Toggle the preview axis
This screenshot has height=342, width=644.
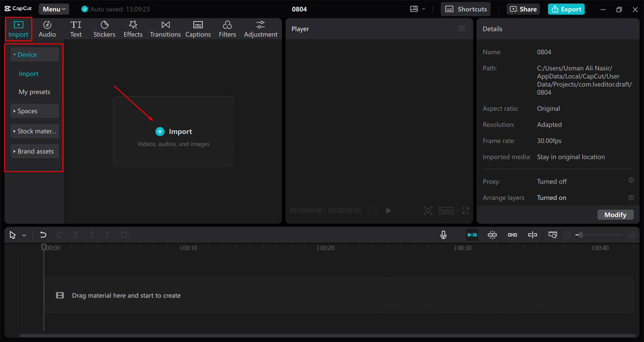coord(532,235)
